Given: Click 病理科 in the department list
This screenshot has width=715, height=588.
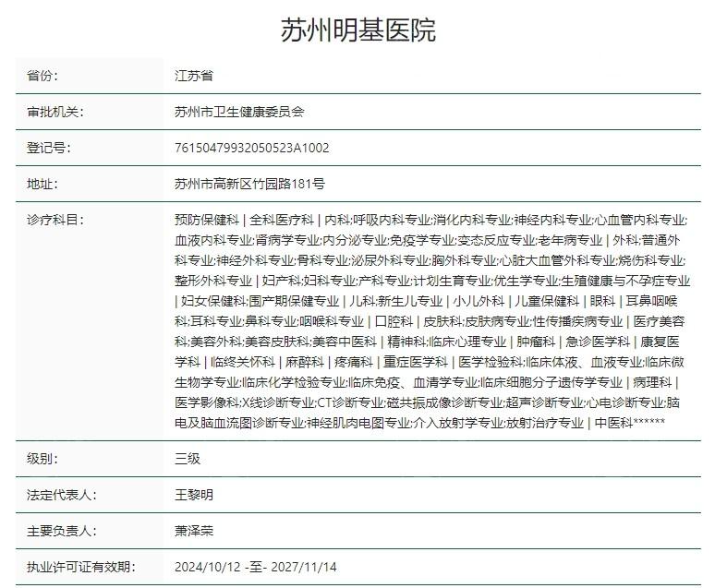Looking at the screenshot, I should point(652,382).
